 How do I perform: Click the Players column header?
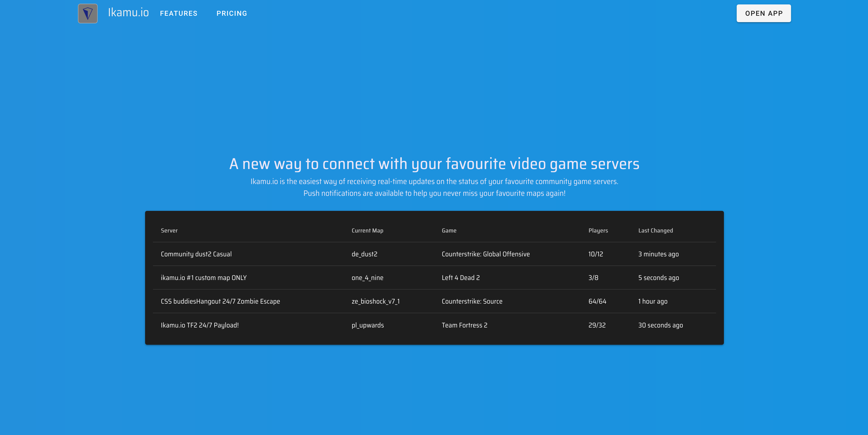tap(598, 231)
